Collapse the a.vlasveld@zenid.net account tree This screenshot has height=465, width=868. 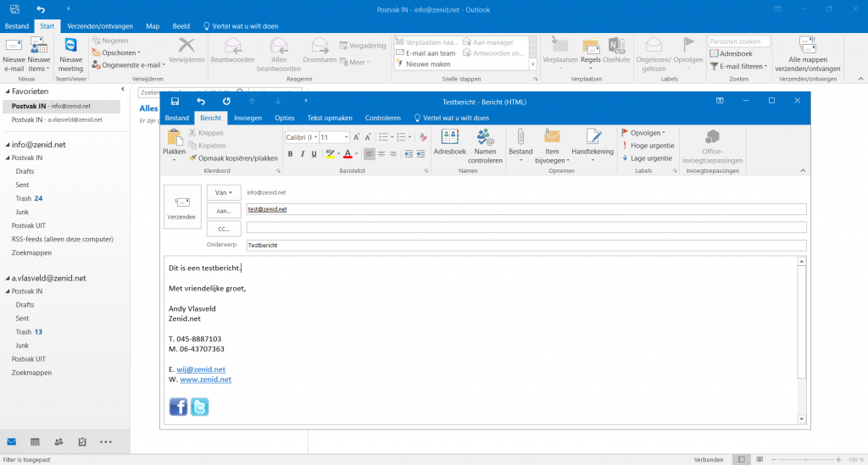pyautogui.click(x=8, y=278)
